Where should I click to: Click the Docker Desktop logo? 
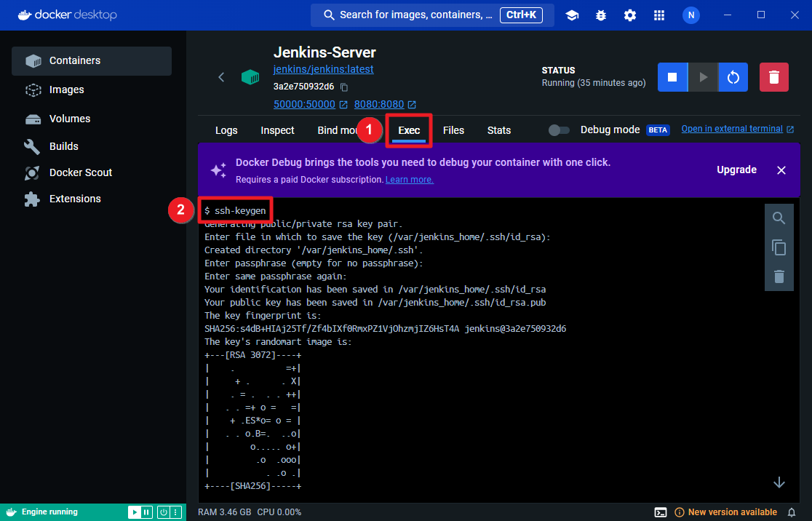pos(68,15)
